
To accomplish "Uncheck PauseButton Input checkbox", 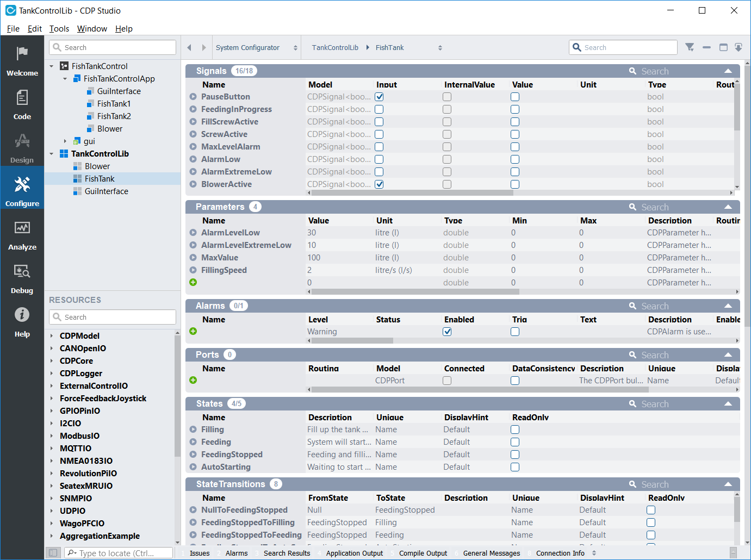I will [x=379, y=97].
